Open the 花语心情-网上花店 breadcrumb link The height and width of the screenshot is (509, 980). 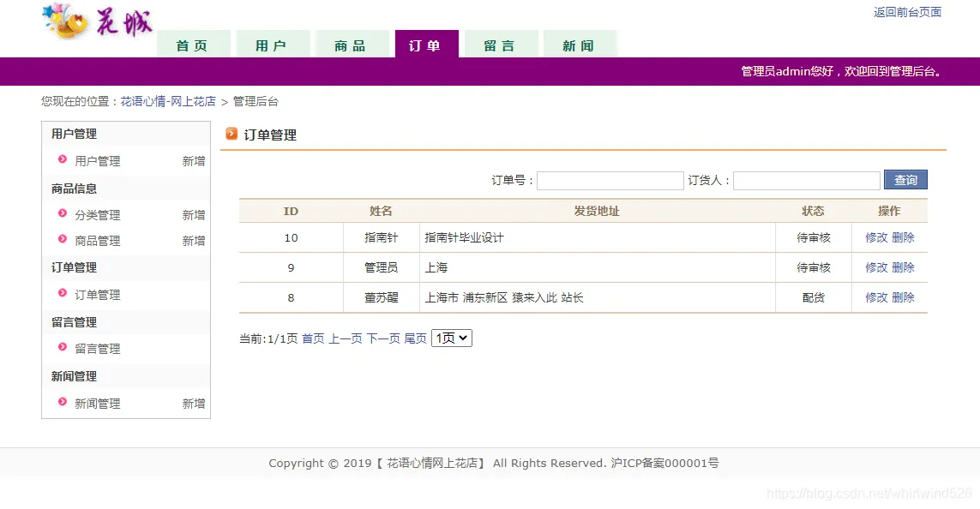point(168,101)
